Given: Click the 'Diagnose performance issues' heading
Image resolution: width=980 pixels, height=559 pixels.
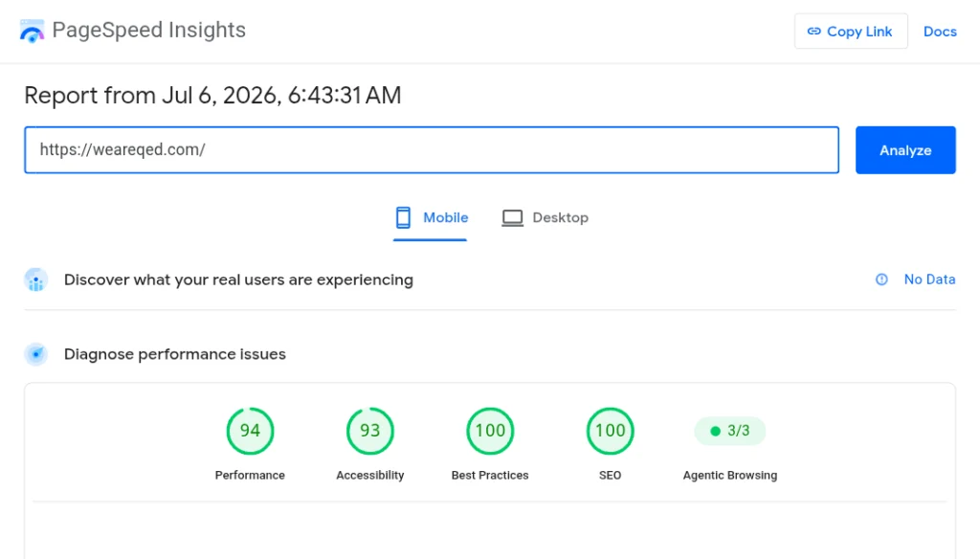Looking at the screenshot, I should click(175, 354).
